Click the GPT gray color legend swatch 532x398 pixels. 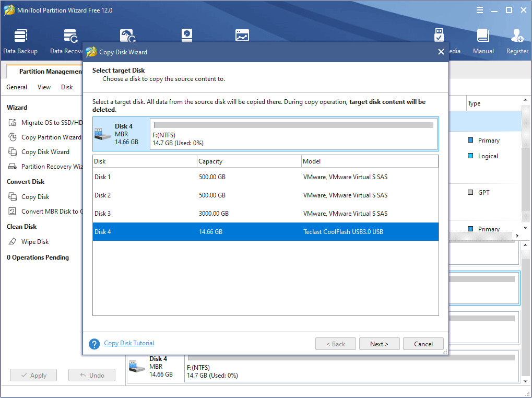coord(470,192)
